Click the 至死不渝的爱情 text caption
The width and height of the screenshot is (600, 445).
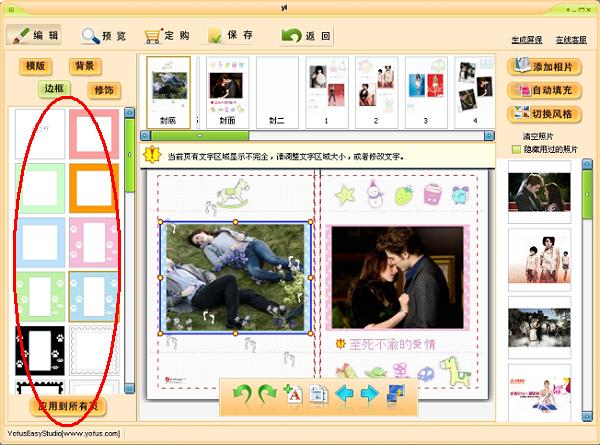[392, 344]
